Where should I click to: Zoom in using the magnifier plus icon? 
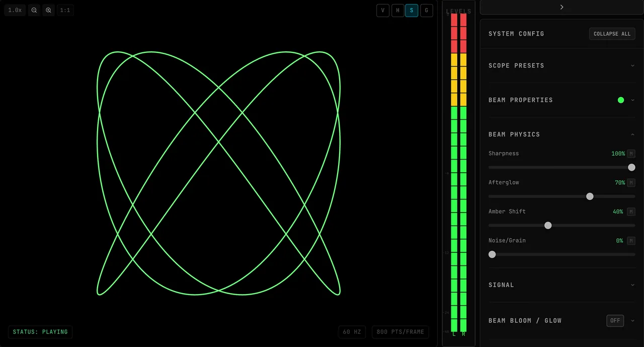[48, 10]
